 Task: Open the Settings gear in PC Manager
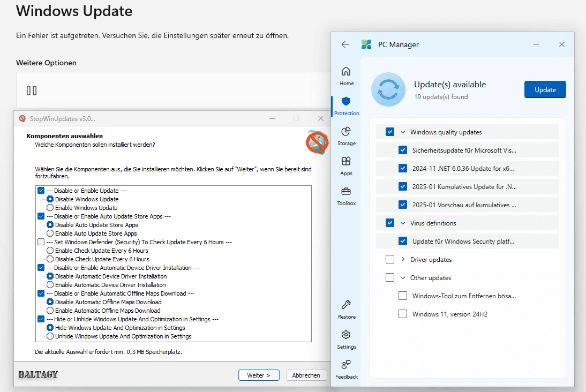[346, 335]
